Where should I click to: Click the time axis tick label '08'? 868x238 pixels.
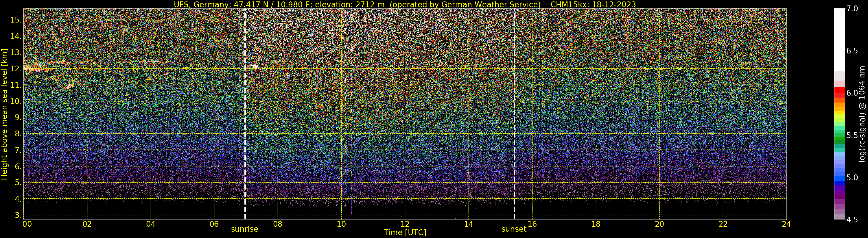click(x=278, y=224)
